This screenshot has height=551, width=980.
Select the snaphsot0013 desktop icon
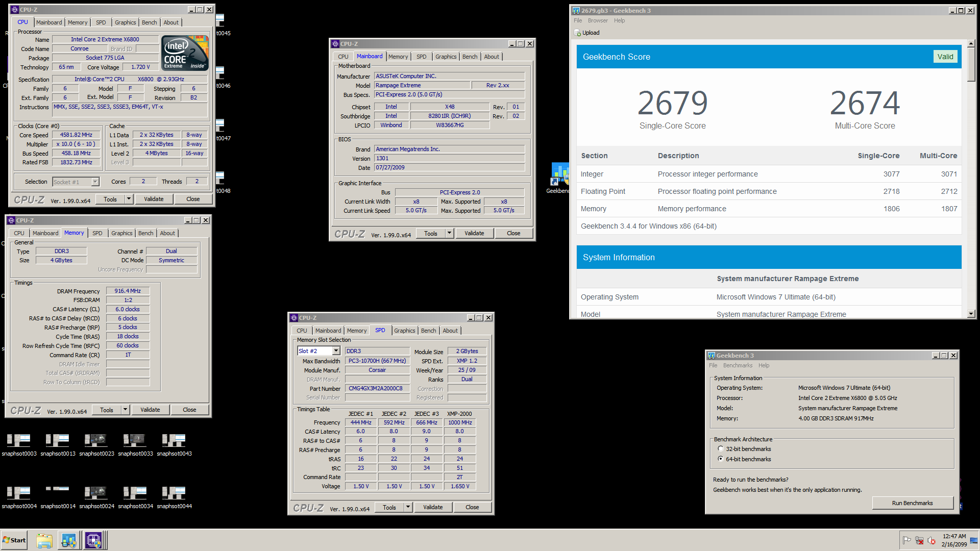click(58, 444)
